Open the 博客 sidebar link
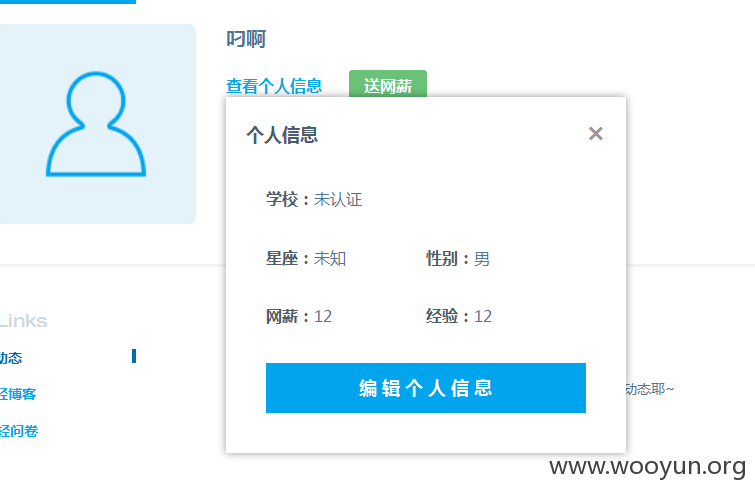 coord(18,394)
